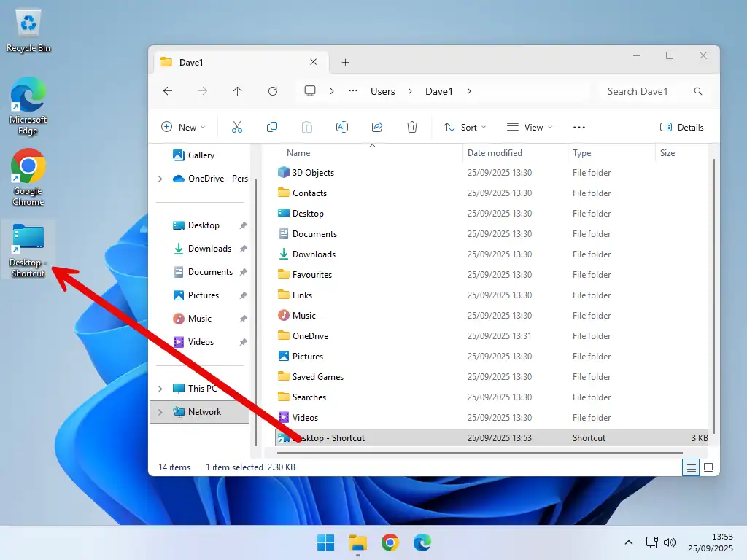
Task: Open the See more three-dots menu in toolbar
Action: tap(578, 127)
